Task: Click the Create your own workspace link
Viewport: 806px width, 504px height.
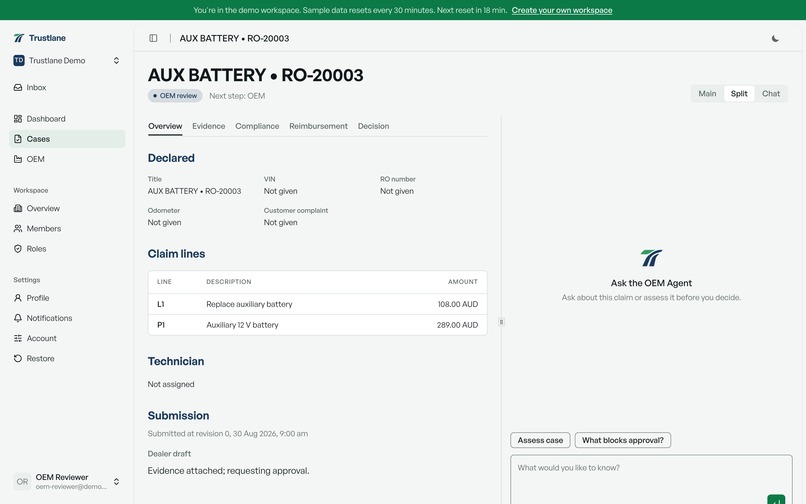Action: pyautogui.click(x=562, y=10)
